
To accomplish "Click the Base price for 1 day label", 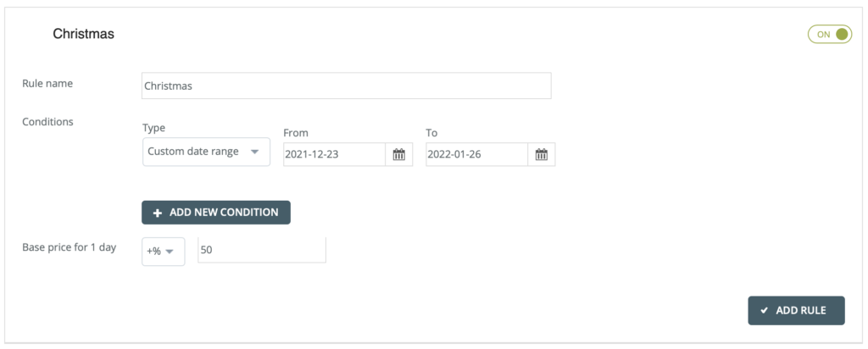I will [69, 247].
